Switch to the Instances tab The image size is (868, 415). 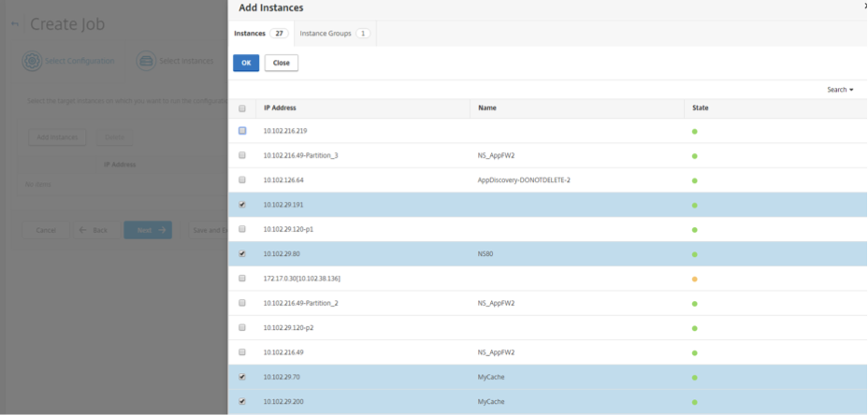point(261,34)
